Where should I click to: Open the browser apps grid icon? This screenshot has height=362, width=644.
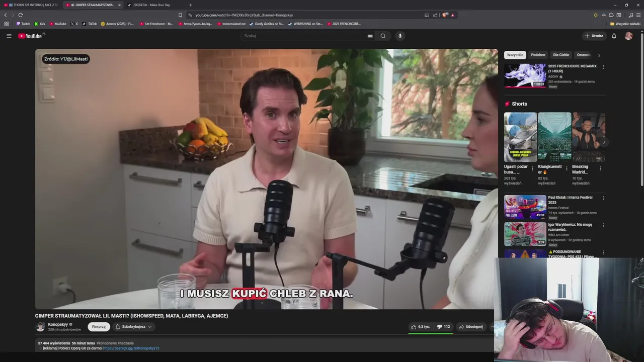point(7,24)
